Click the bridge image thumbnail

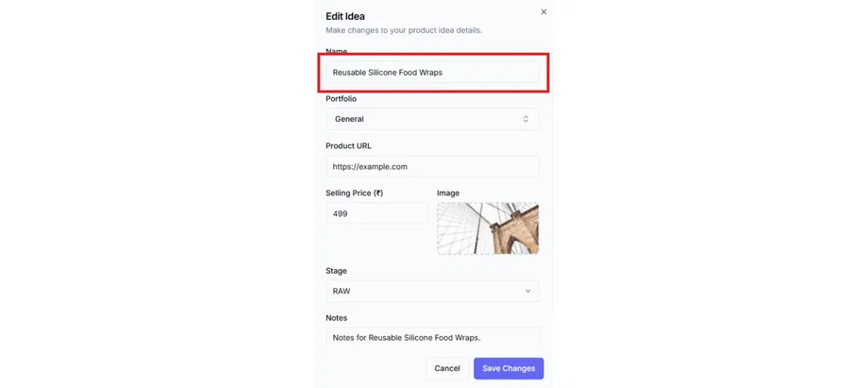point(488,228)
